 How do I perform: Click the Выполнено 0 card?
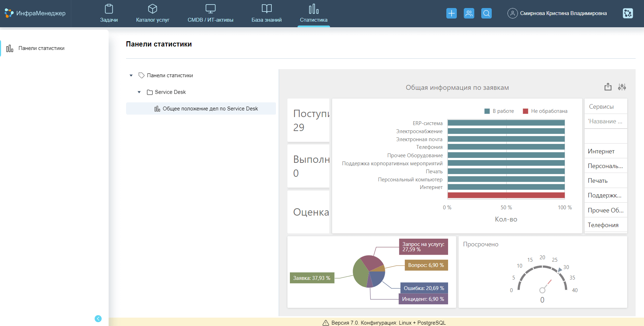308,166
